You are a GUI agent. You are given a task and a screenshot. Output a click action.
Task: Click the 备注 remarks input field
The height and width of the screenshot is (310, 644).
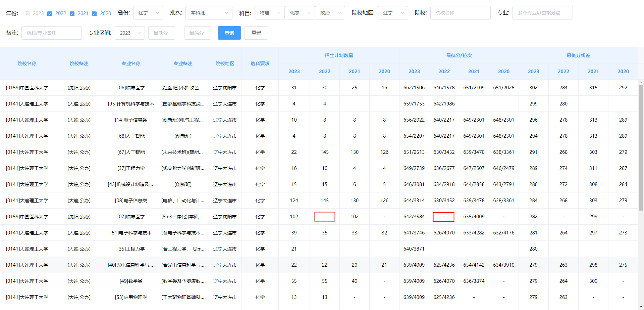coord(51,33)
